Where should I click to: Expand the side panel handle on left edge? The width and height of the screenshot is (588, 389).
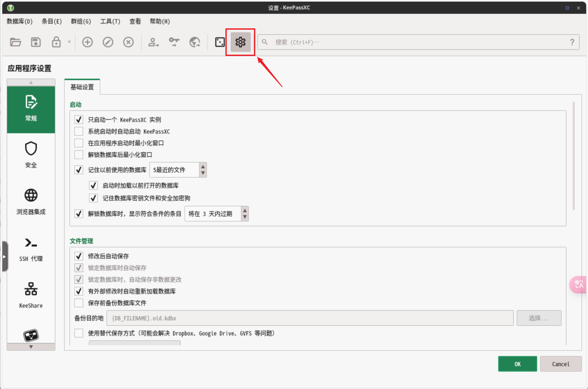click(x=5, y=256)
